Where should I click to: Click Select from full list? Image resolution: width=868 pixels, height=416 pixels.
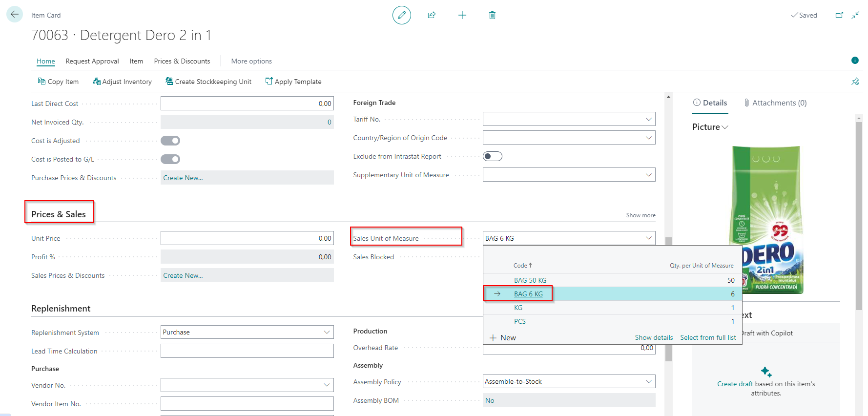pyautogui.click(x=708, y=337)
